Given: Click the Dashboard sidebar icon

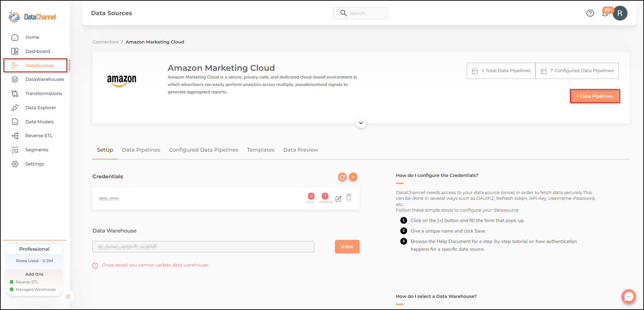Looking at the screenshot, I should [x=15, y=51].
